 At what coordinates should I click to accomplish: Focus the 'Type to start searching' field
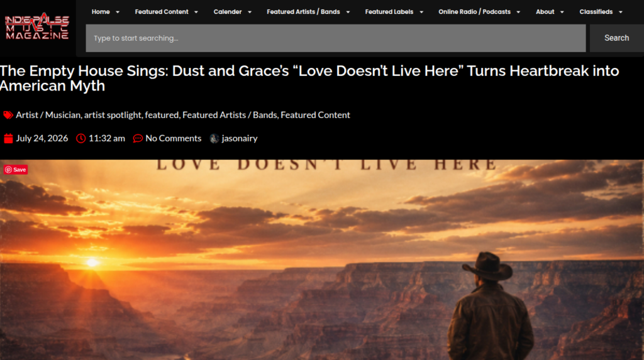click(336, 38)
